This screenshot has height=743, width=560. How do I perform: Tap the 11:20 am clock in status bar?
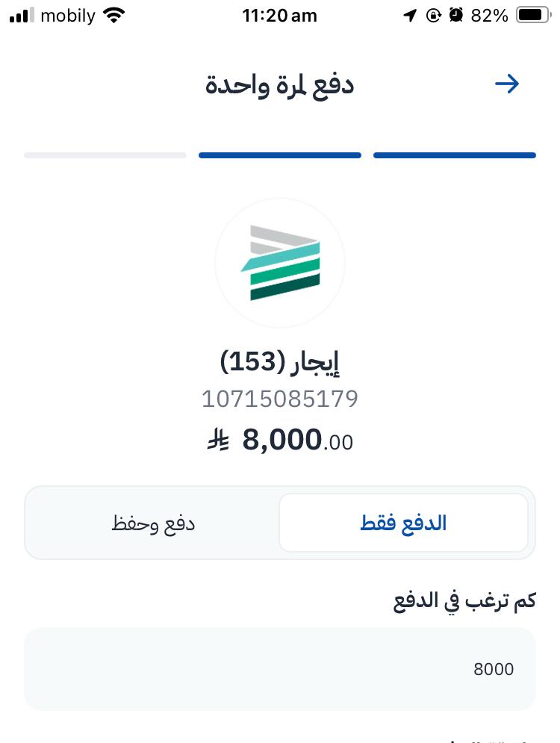click(280, 15)
